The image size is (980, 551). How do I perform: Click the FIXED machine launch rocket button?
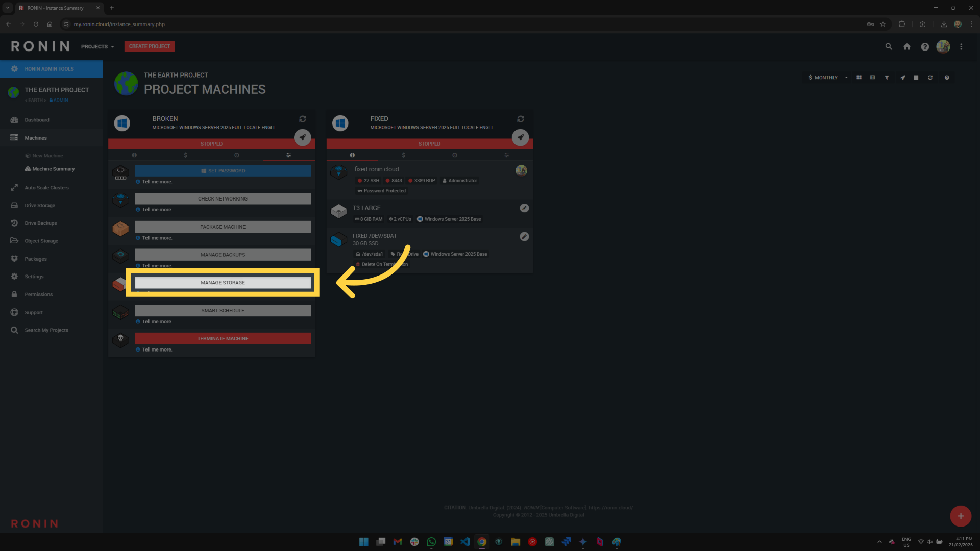(521, 137)
